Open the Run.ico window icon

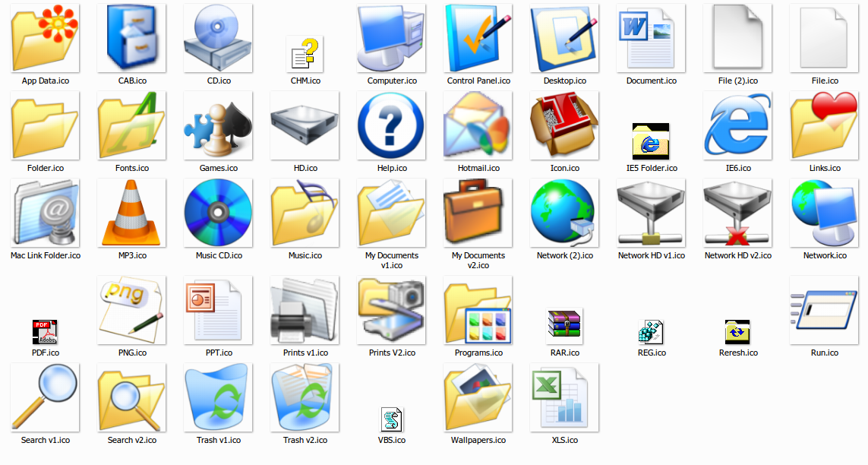pos(824,311)
